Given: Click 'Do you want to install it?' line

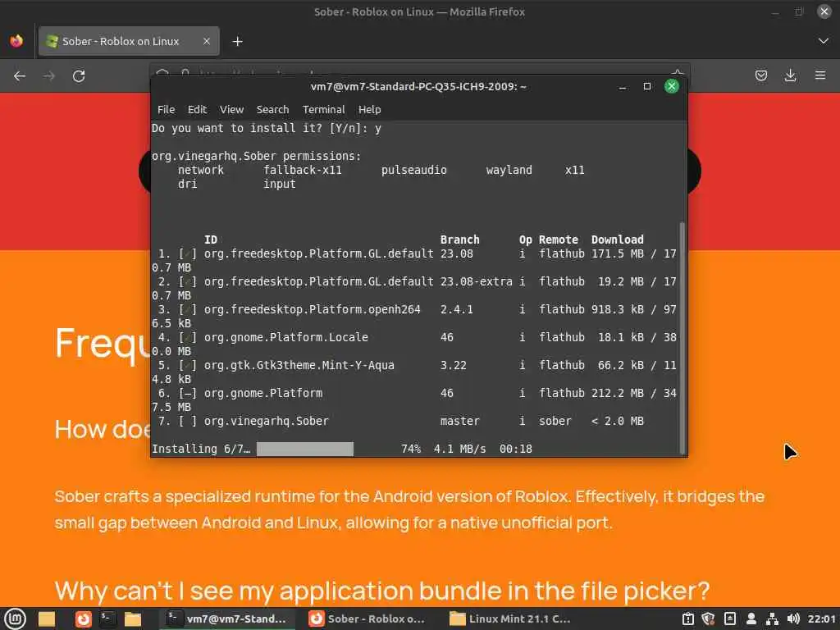Looking at the screenshot, I should click(x=267, y=128).
